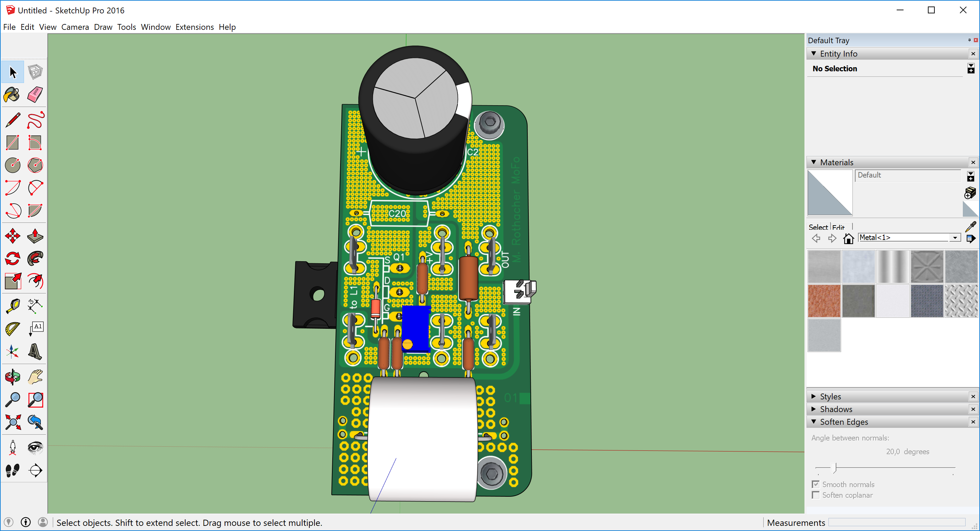The image size is (980, 531).
Task: Open the Metal<1> material library dropdown
Action: pos(955,238)
